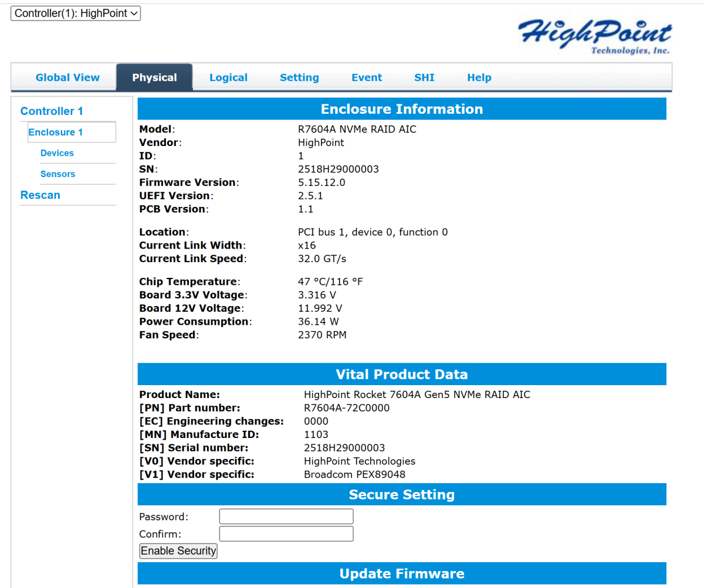Go to the Setting tab
Screen dimensions: 704x588
(x=299, y=77)
